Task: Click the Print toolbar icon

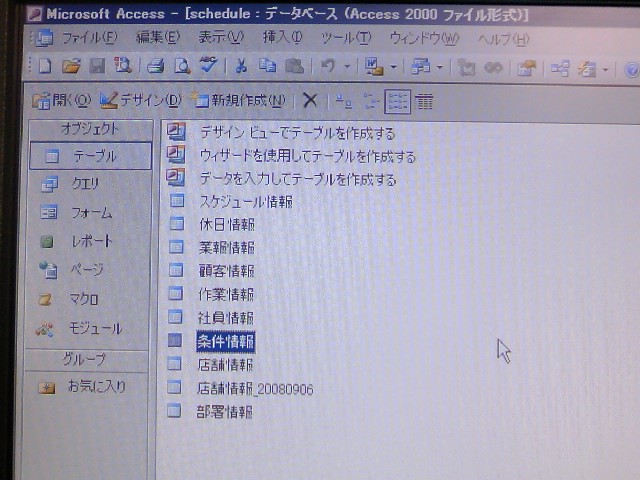Action: (x=156, y=66)
